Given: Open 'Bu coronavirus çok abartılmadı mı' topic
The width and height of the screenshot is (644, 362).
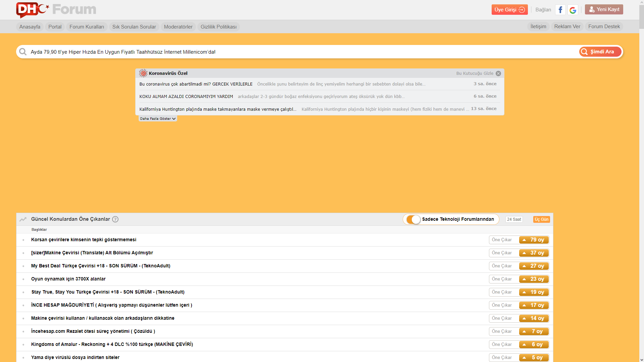Looking at the screenshot, I should click(x=196, y=84).
